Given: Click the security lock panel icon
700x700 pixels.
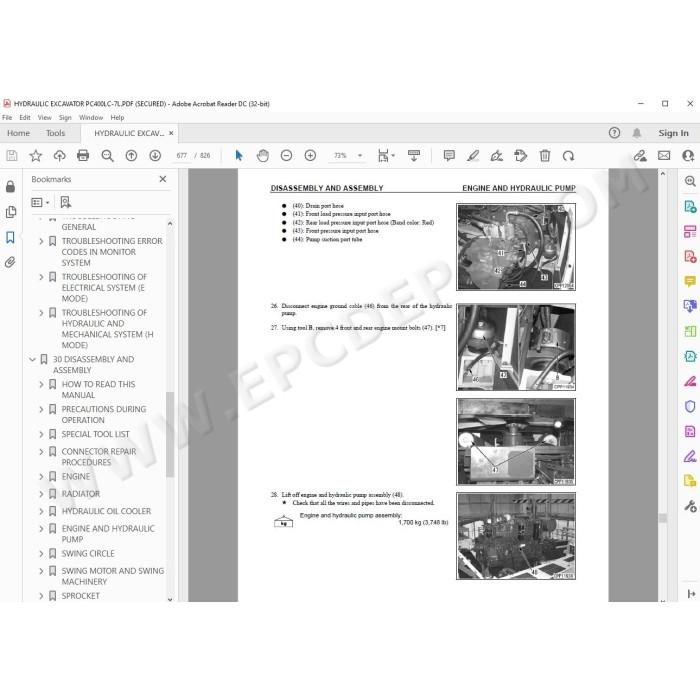Looking at the screenshot, I should (x=11, y=186).
